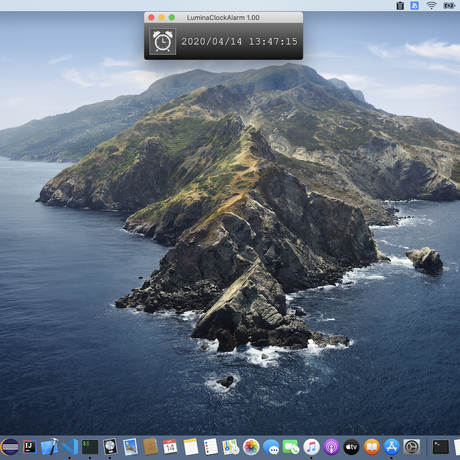Open Books from the dock

[x=372, y=447]
